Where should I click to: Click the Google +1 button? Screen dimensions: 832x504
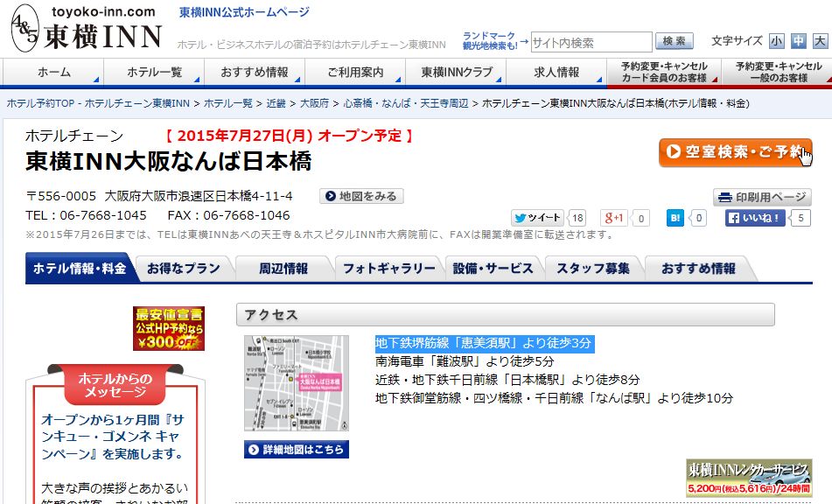(x=614, y=218)
